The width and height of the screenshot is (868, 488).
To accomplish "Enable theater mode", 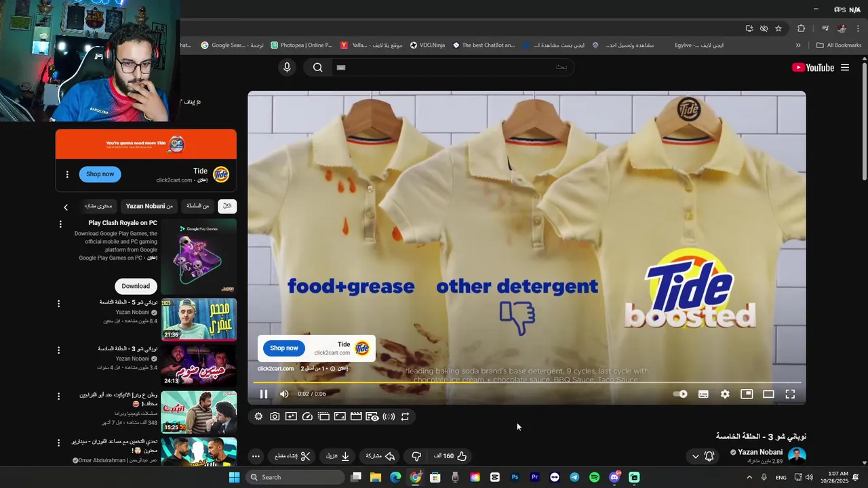I will (x=768, y=394).
